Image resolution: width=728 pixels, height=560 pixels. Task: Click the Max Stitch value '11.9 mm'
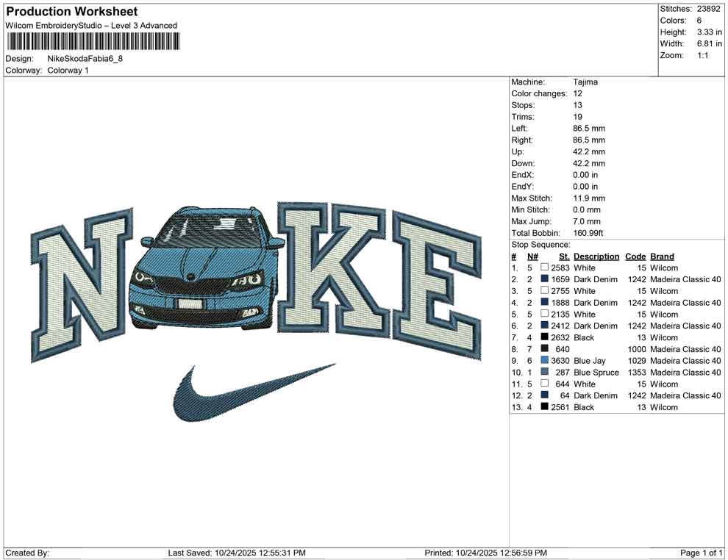(x=589, y=198)
